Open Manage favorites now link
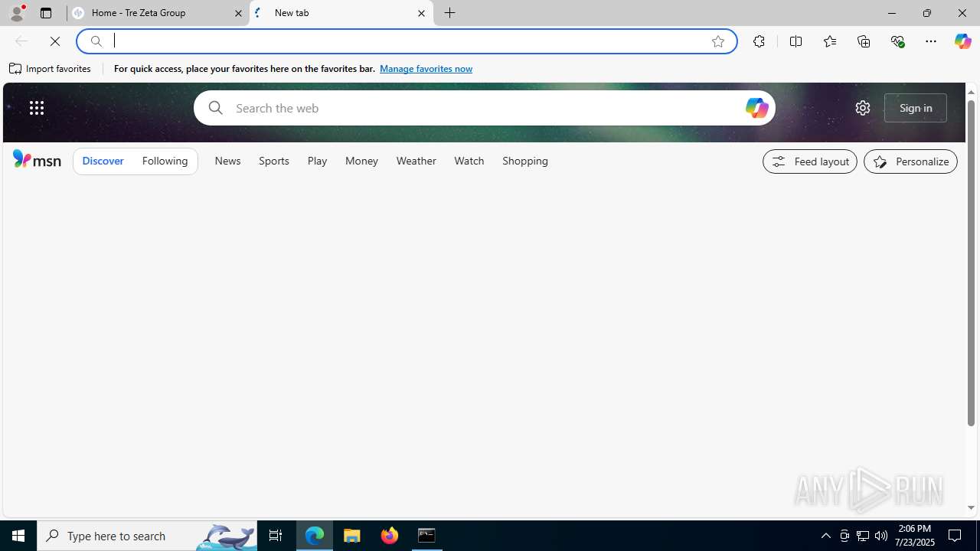 426,69
